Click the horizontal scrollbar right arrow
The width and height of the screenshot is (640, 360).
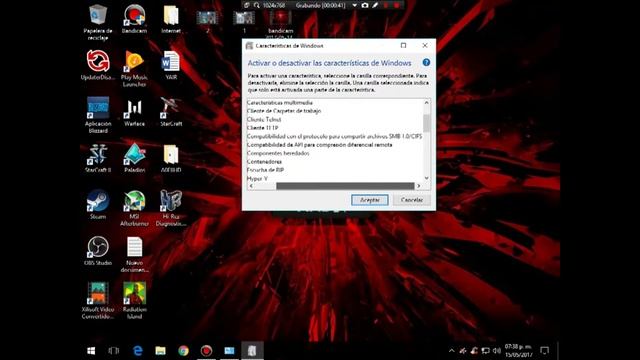(418, 186)
